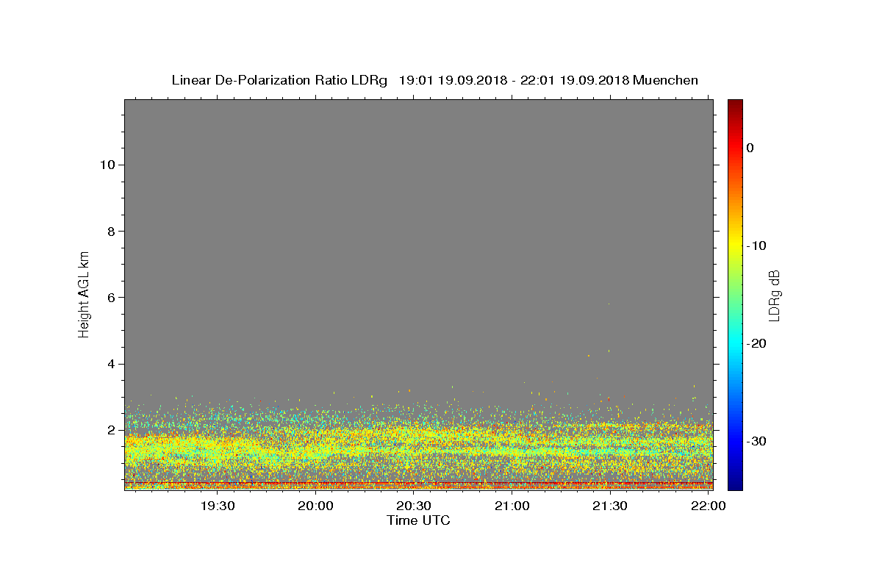This screenshot has height=588, width=882.
Task: Click the height tick label 6
Action: tap(110, 298)
